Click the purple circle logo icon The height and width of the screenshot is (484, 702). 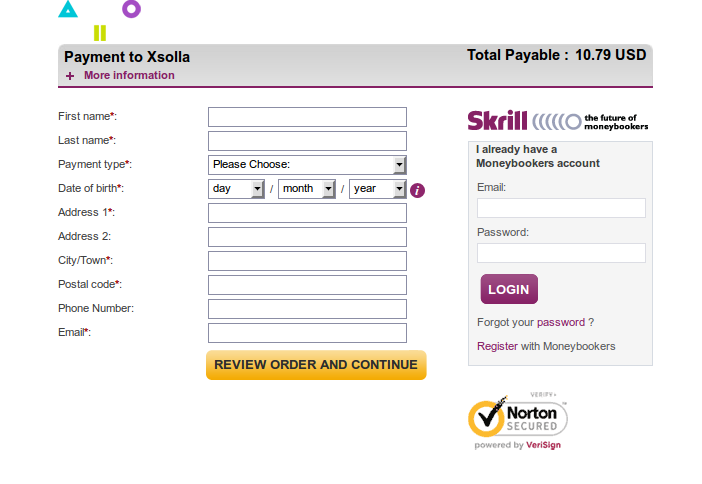132,9
